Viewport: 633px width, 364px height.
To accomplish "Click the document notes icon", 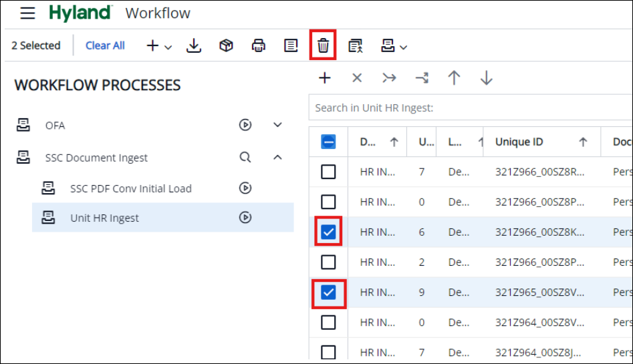I will pos(291,45).
